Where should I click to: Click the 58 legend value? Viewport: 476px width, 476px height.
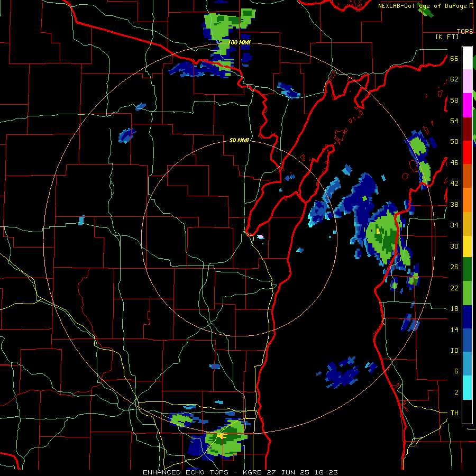[454, 100]
